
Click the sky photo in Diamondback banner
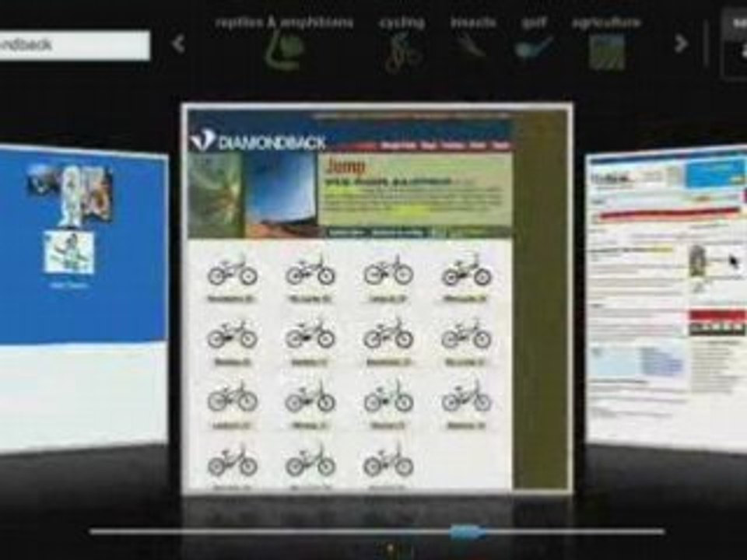pos(281,194)
